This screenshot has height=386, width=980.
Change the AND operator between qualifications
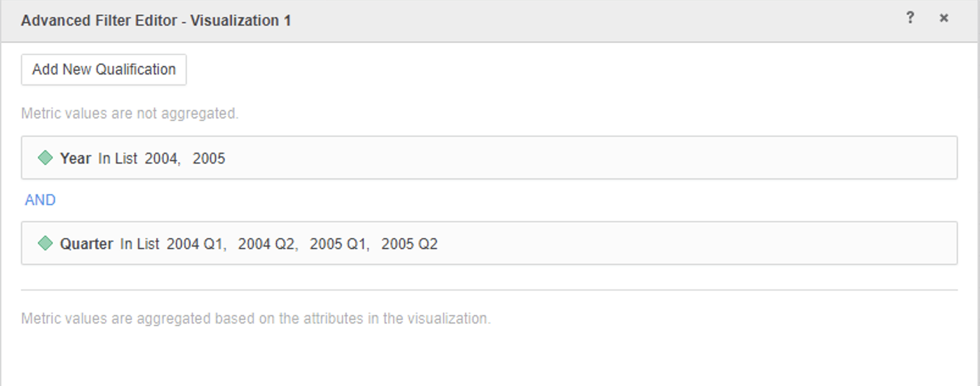click(39, 200)
